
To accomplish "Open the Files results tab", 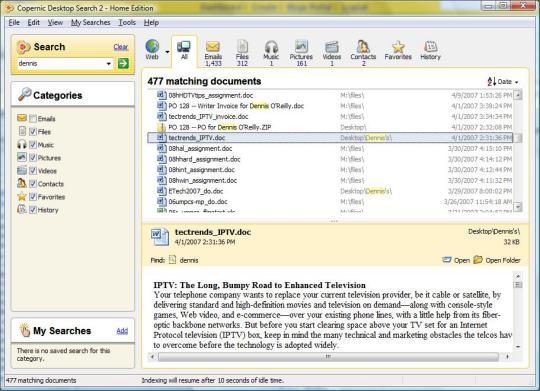I will click(x=242, y=53).
